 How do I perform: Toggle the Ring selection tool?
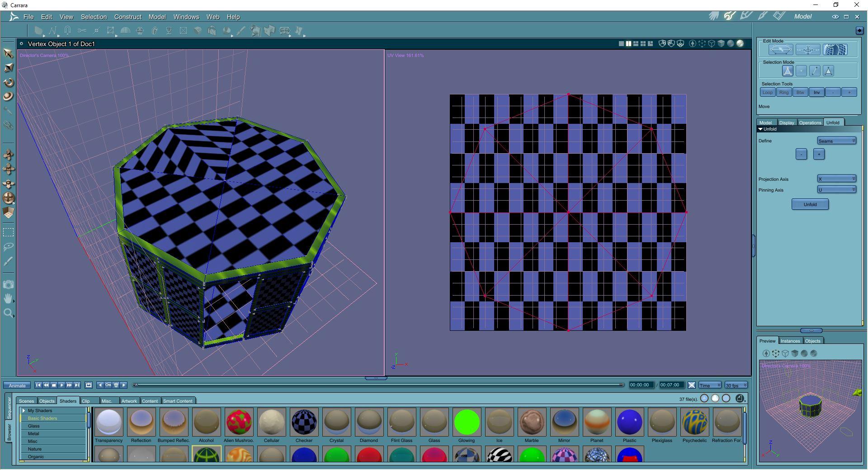pyautogui.click(x=783, y=92)
